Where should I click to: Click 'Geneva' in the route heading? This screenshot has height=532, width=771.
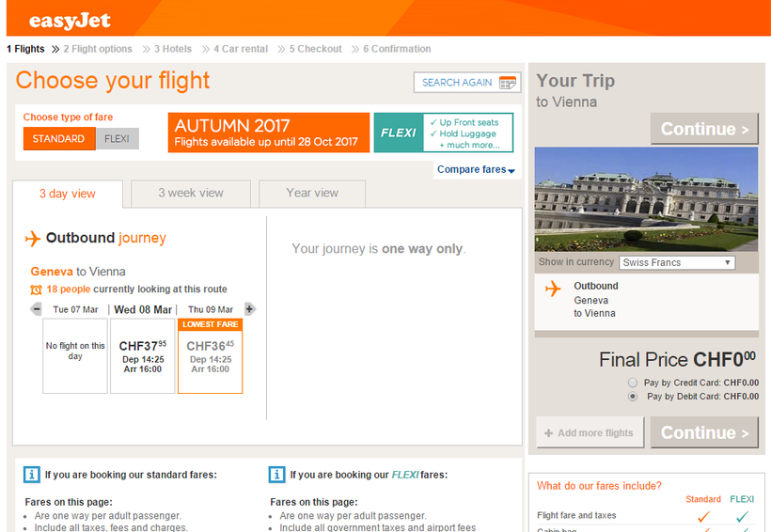pos(52,272)
